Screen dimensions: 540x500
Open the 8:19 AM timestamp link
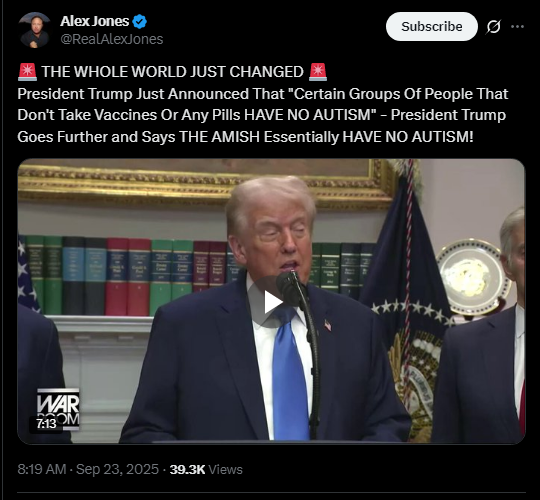click(x=42, y=469)
